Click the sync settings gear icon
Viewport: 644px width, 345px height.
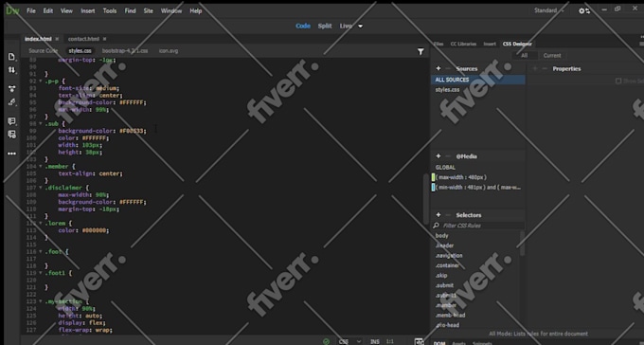(584, 10)
